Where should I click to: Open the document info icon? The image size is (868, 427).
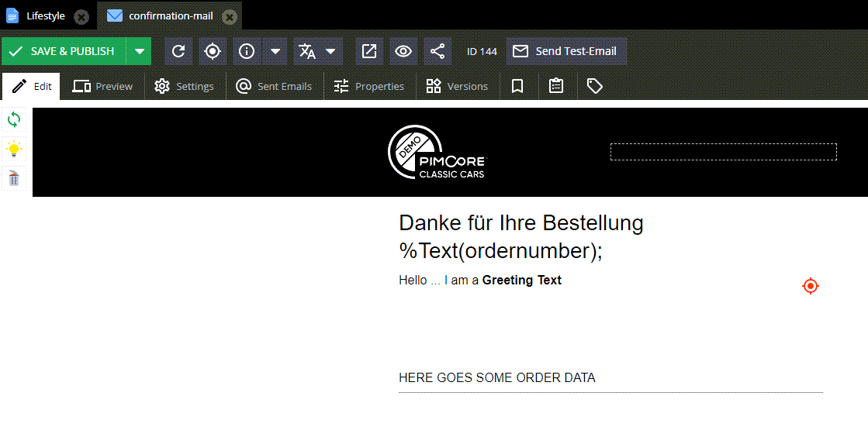tap(247, 51)
